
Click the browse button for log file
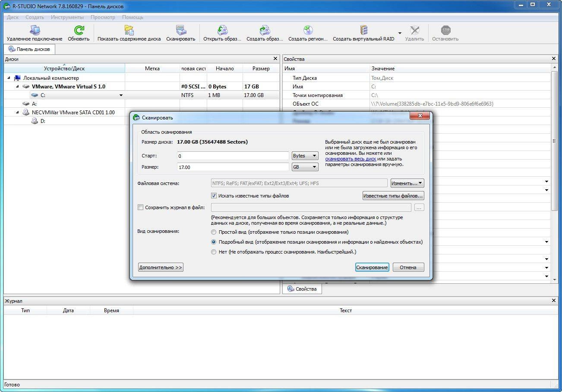point(419,207)
